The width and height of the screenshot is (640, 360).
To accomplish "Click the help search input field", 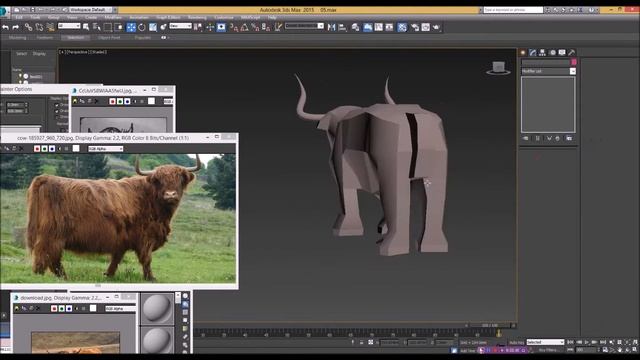I will pyautogui.click(x=513, y=10).
